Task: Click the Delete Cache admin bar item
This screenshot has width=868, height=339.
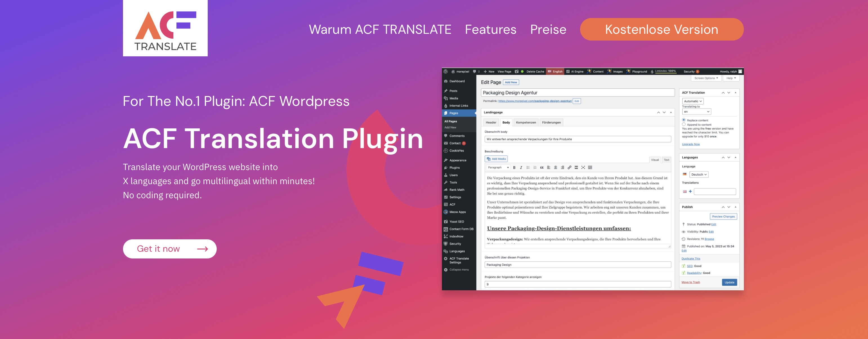Action: tap(535, 72)
